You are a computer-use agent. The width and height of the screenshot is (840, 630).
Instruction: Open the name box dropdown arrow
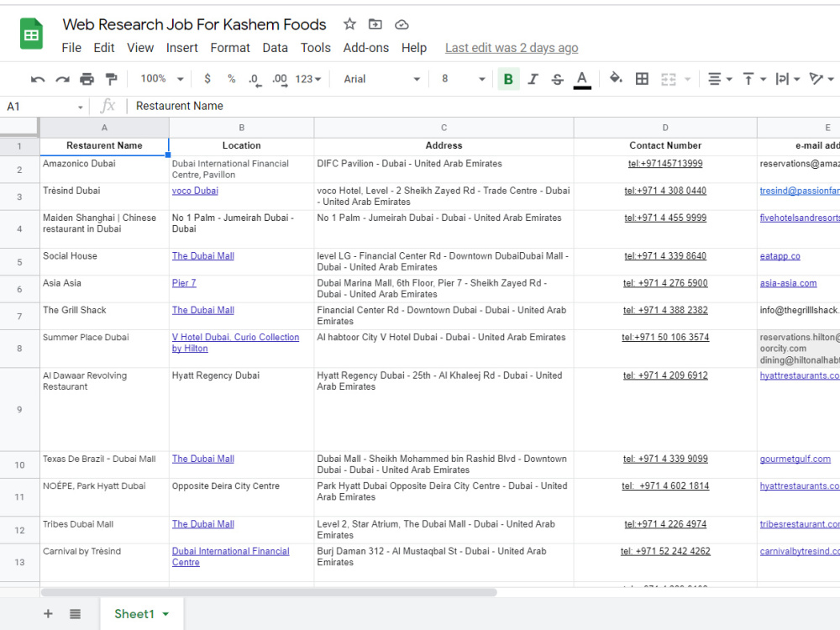(81, 108)
